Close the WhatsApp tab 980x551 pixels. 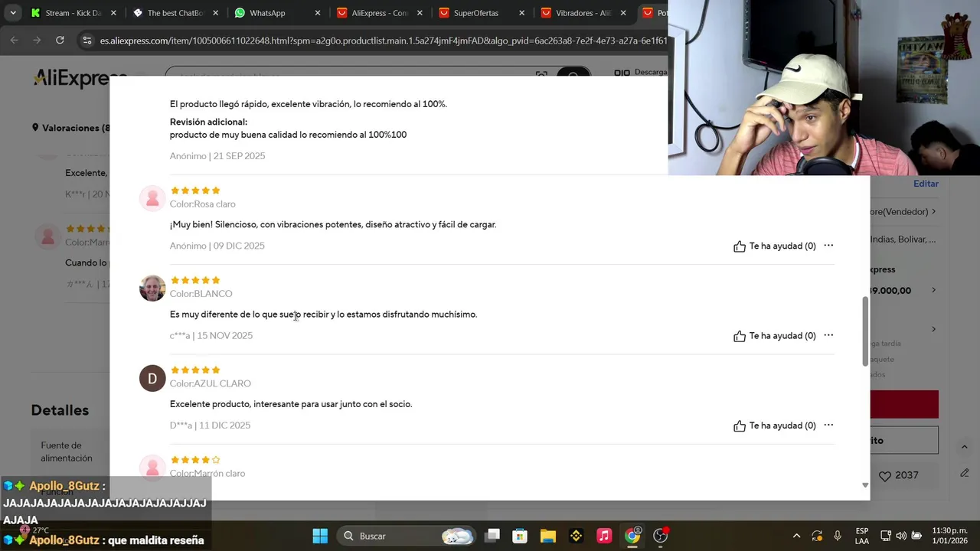pos(317,13)
